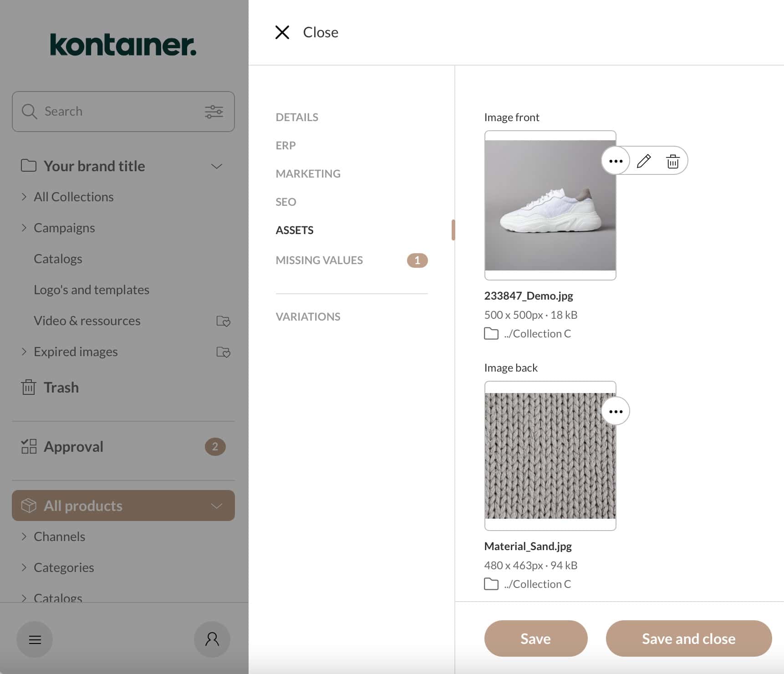Open sidebar Catalogs under brand title

tap(58, 259)
